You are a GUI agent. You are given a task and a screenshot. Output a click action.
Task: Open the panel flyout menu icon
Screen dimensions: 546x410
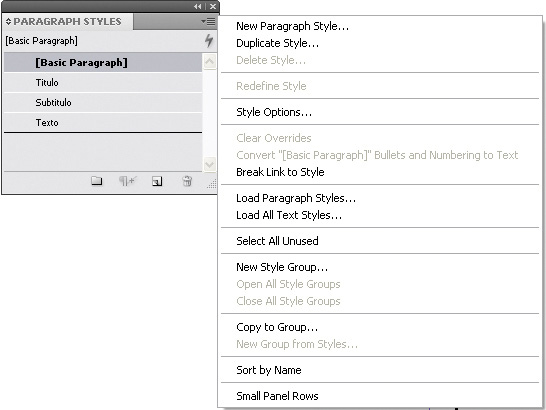point(208,22)
